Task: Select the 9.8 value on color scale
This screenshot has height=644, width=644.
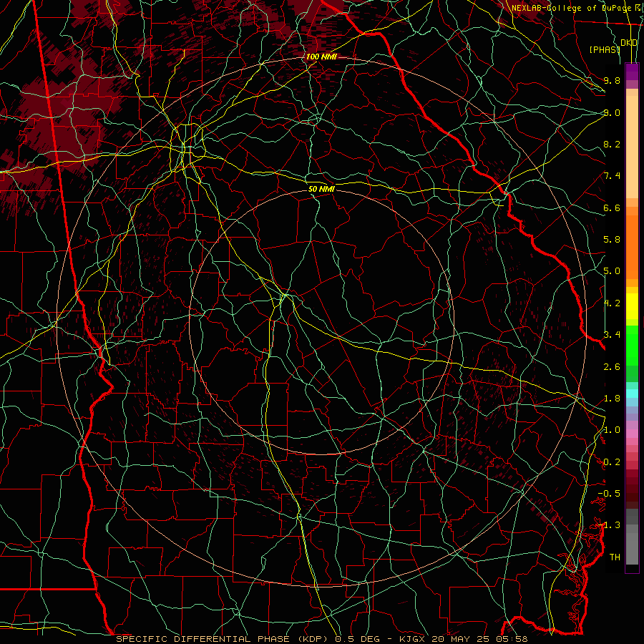Action: coord(612,80)
